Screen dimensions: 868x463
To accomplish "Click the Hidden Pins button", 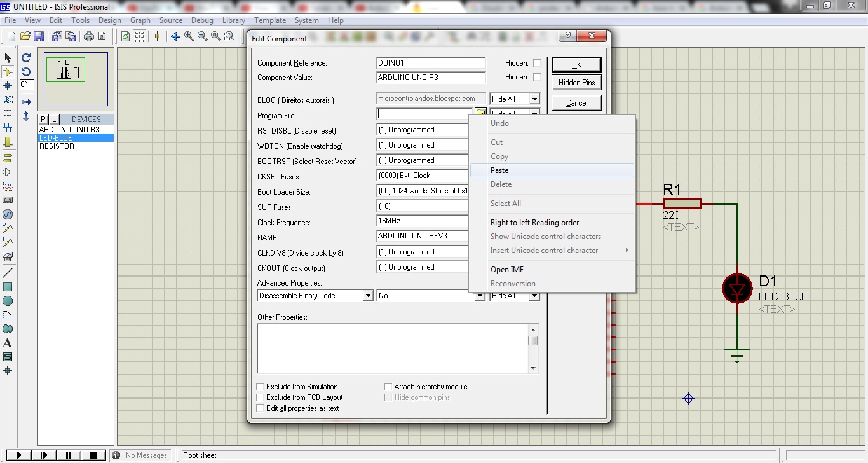I will [x=576, y=83].
